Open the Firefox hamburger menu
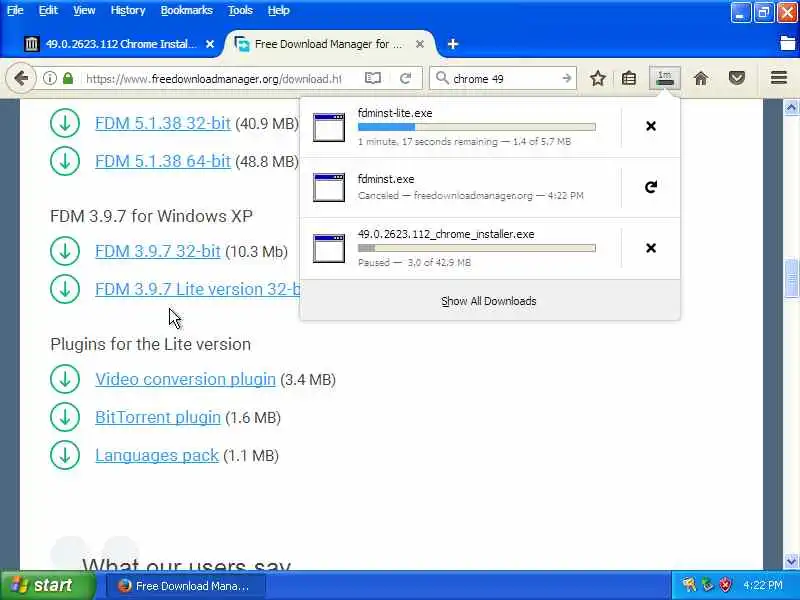 point(779,78)
